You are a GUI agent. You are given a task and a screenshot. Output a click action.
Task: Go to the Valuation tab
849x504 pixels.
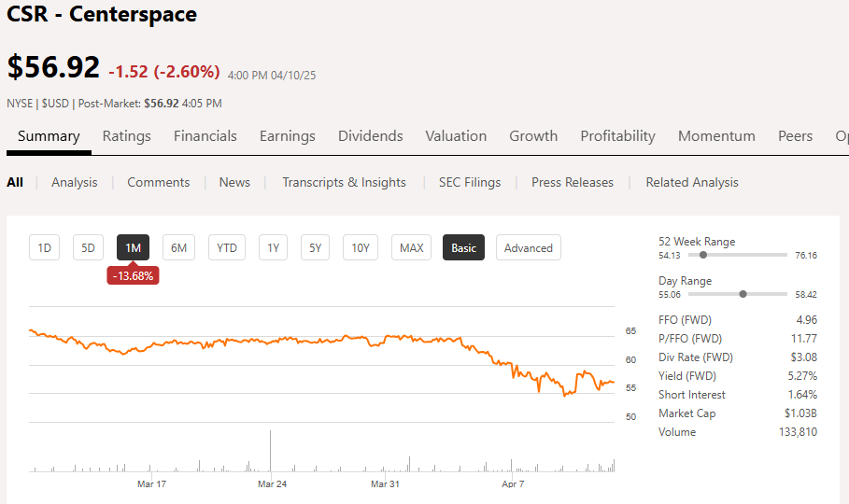[456, 136]
